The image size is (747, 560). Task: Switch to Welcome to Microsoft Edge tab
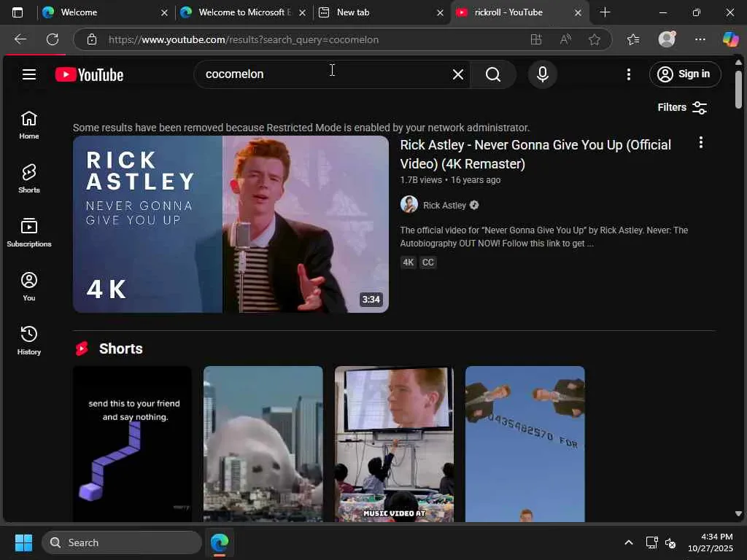(x=243, y=12)
